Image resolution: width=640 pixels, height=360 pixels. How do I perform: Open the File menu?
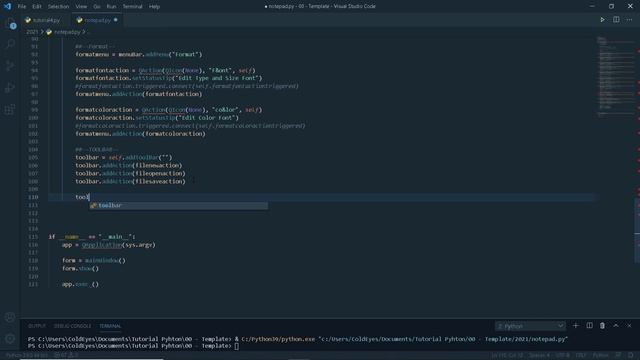22,7
